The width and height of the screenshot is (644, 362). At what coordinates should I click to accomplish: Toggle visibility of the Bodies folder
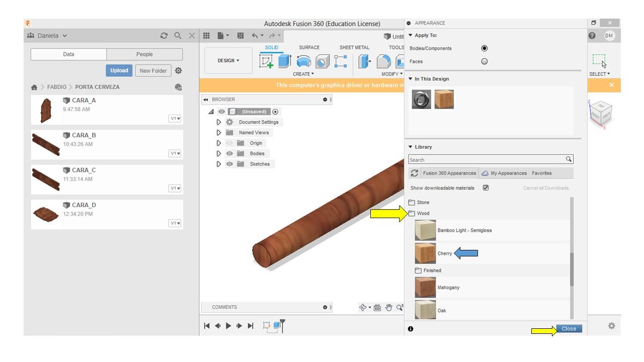pos(229,153)
